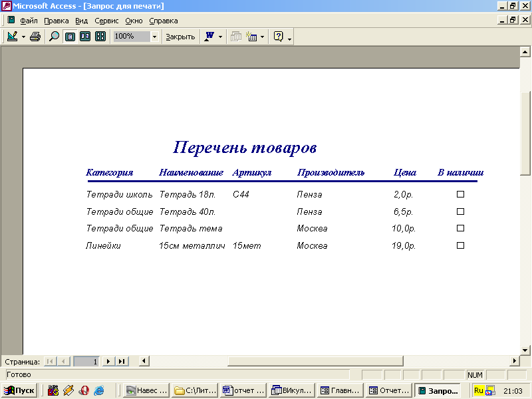Click the Design View icon
Viewport: 532px width, 399px height.
point(12,37)
